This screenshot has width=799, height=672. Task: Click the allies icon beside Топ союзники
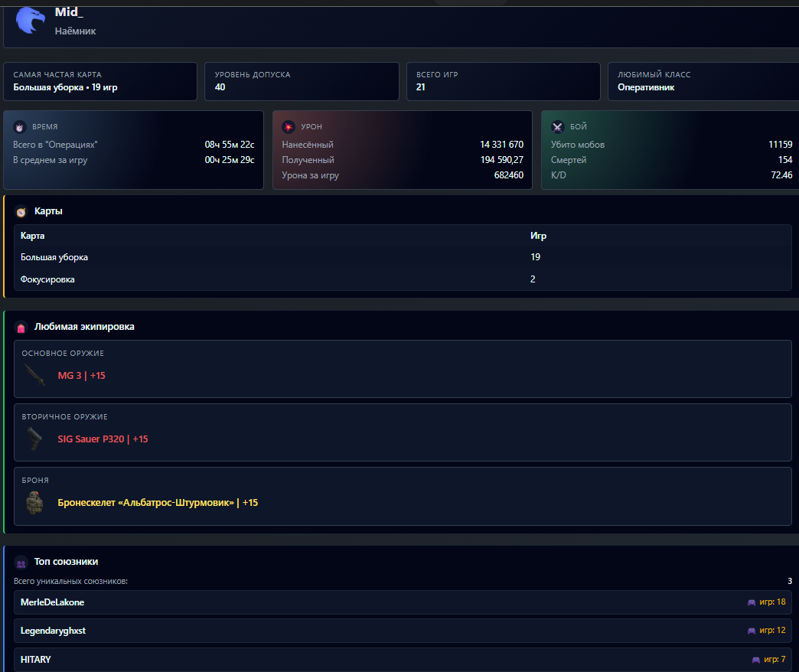pyautogui.click(x=21, y=563)
